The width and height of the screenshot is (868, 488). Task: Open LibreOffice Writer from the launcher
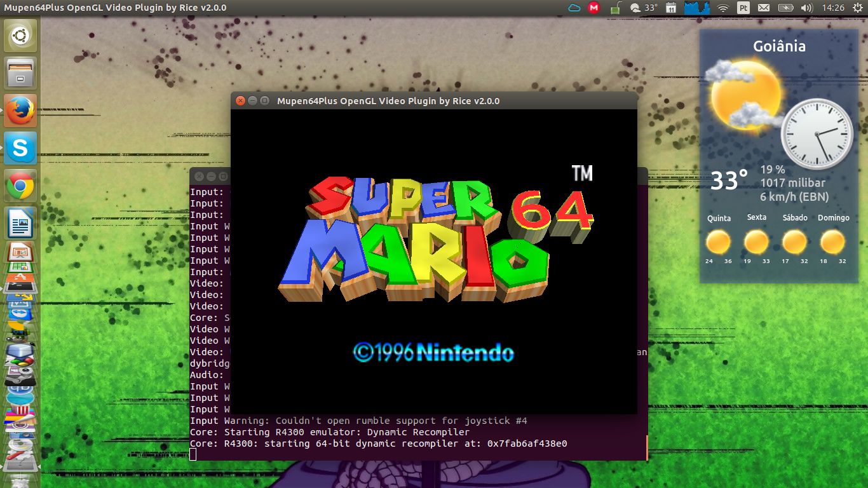click(x=20, y=223)
